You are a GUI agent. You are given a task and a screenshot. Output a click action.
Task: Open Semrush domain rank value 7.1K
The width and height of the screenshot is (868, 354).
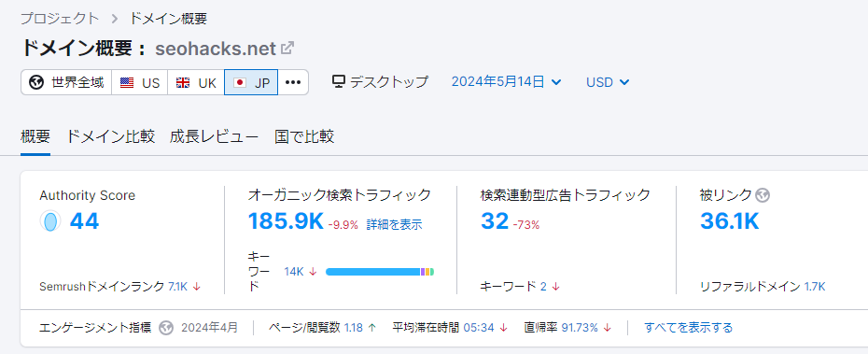(177, 287)
